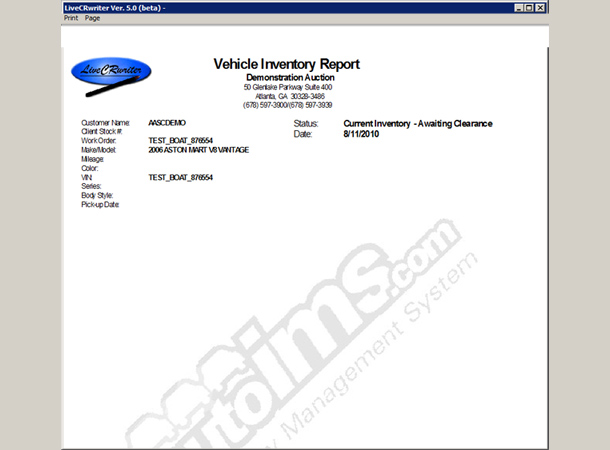The height and width of the screenshot is (450, 610).
Task: Maximize the LiveCRwriter window
Action: pyautogui.click(x=529, y=8)
